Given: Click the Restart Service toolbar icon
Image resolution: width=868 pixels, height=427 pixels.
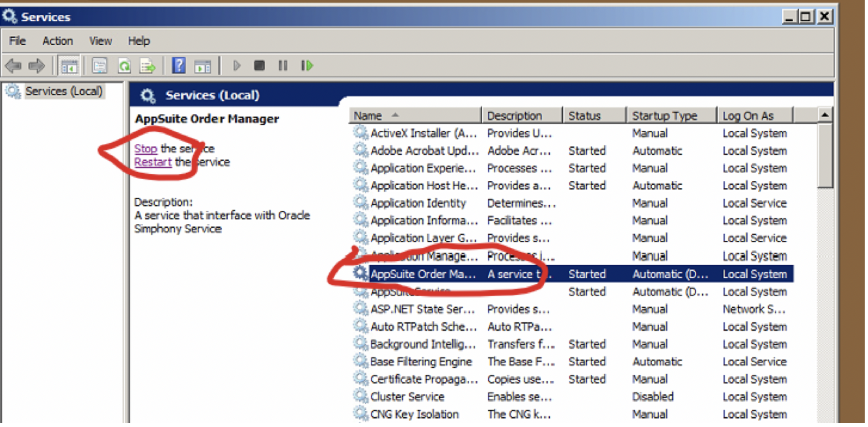Looking at the screenshot, I should (x=307, y=66).
